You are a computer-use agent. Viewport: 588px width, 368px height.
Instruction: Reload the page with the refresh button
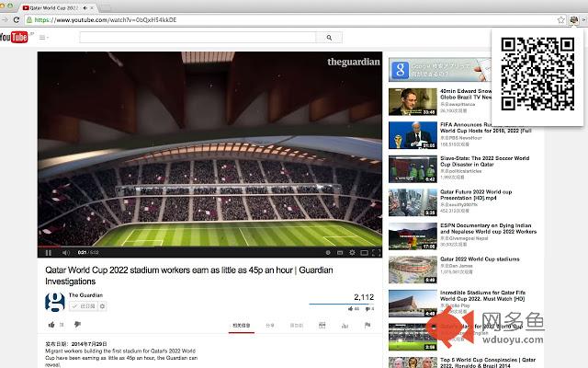pyautogui.click(x=17, y=20)
